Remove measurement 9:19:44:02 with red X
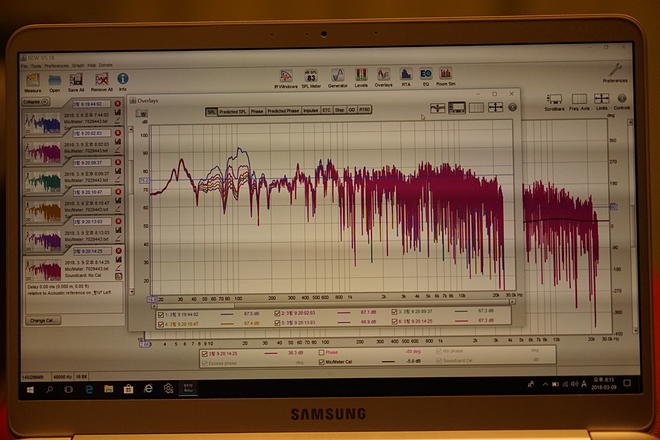660x440 pixels. pos(117,104)
